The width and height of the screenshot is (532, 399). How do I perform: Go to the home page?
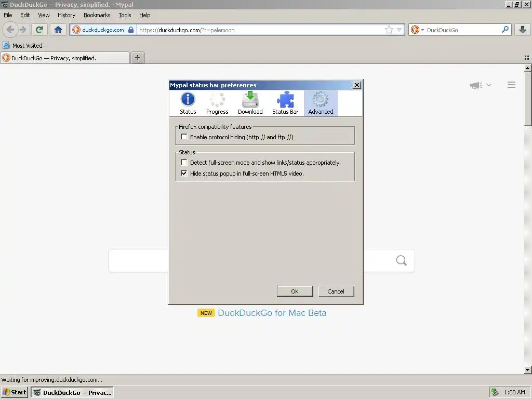click(58, 30)
